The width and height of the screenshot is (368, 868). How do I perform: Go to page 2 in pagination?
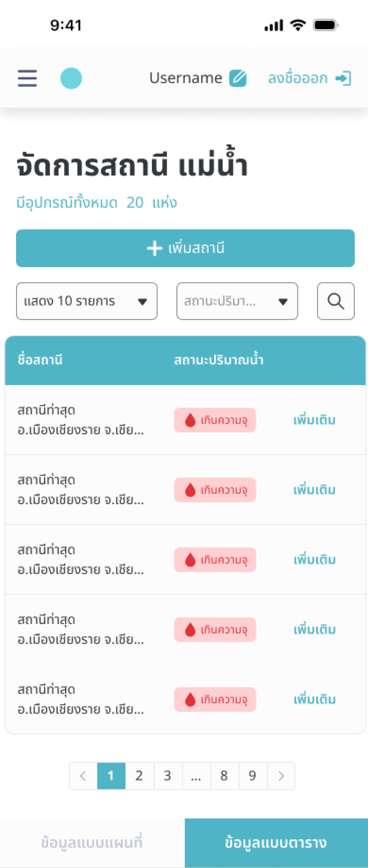click(139, 776)
